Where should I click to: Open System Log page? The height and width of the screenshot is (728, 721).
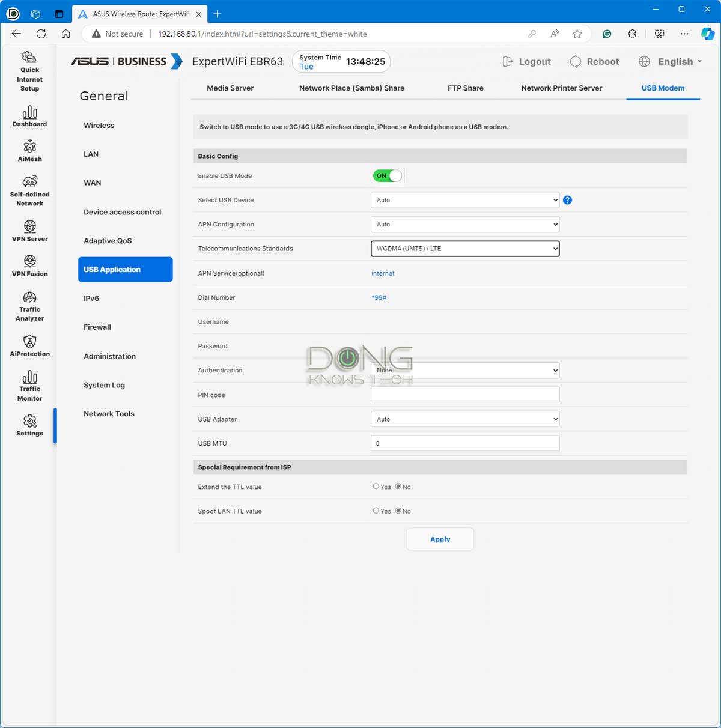[x=104, y=385]
